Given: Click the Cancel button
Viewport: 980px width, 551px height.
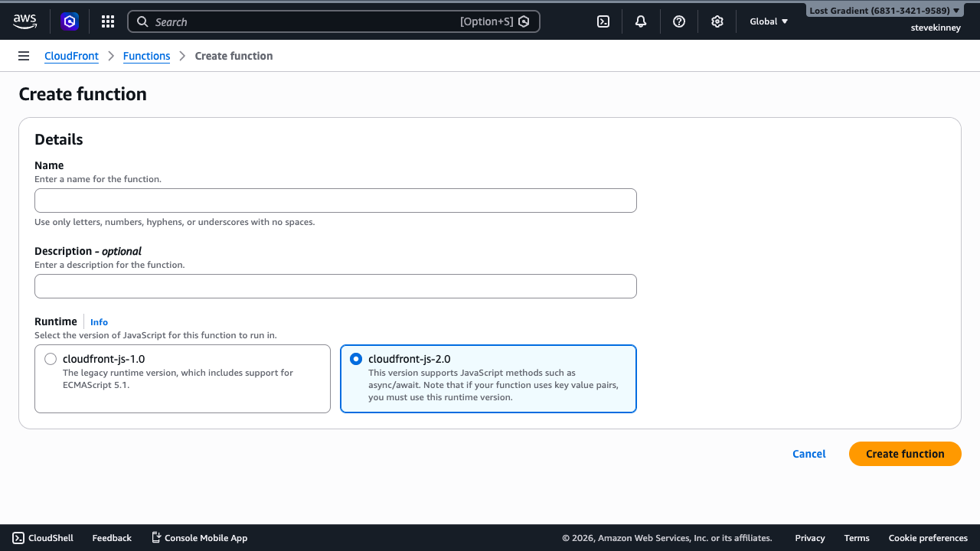Looking at the screenshot, I should click(809, 454).
